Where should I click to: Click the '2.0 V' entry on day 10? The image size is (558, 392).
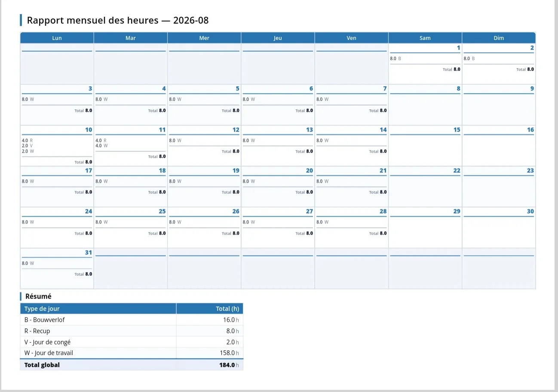coord(28,146)
